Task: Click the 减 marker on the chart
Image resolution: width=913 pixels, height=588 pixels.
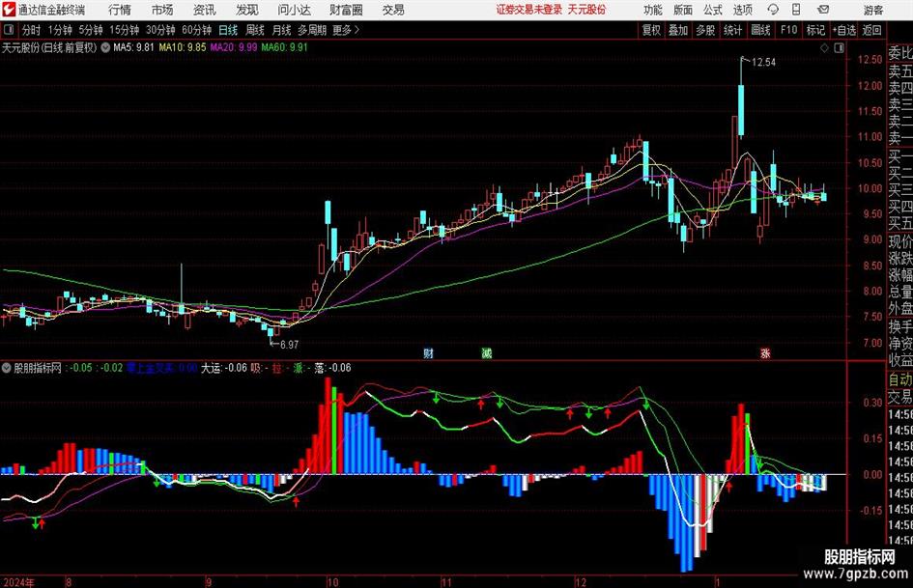Action: (x=487, y=352)
